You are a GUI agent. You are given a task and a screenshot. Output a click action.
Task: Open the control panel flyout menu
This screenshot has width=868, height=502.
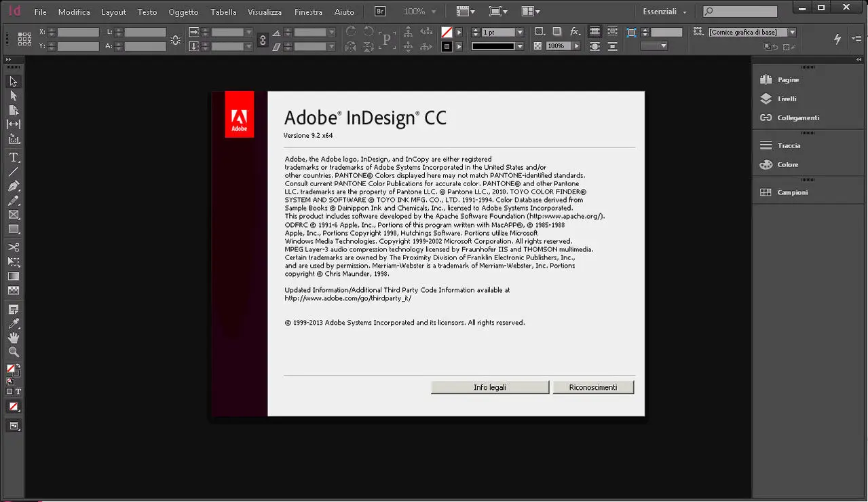[x=856, y=39]
